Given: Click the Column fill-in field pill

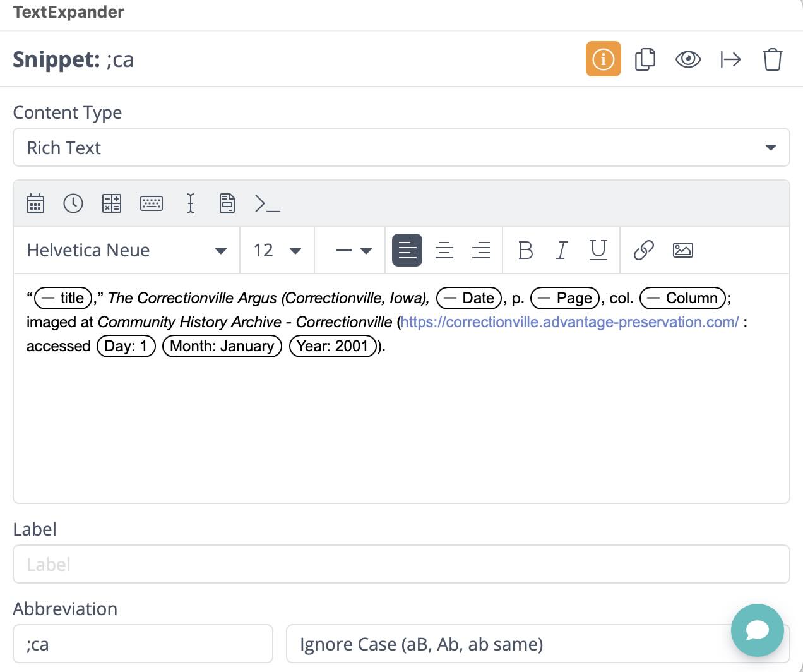Looking at the screenshot, I should coord(683,298).
